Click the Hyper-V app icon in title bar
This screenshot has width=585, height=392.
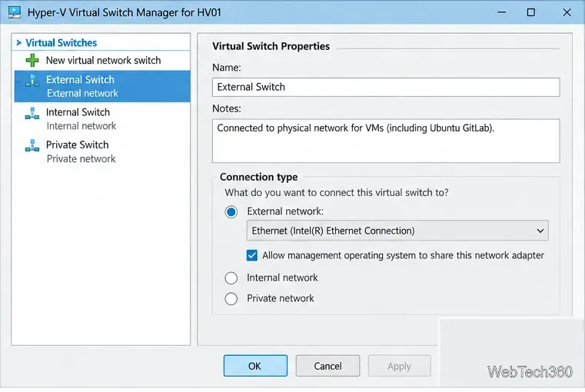point(15,12)
